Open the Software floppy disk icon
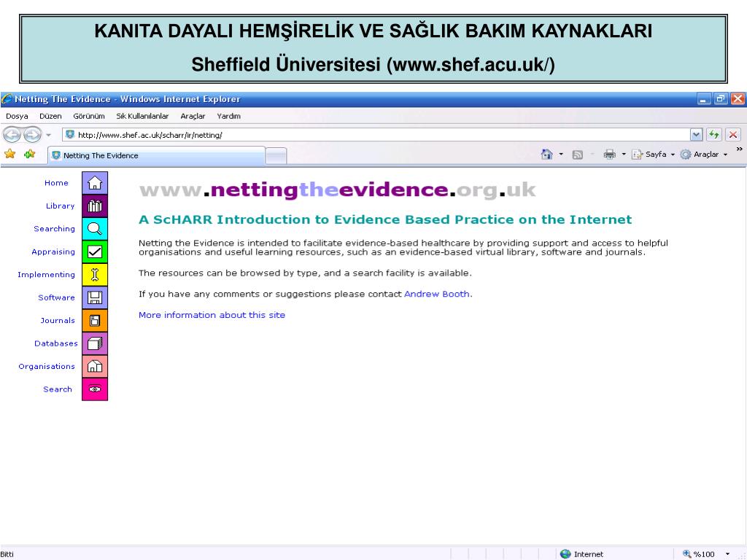This screenshot has width=747, height=560. coord(95,297)
